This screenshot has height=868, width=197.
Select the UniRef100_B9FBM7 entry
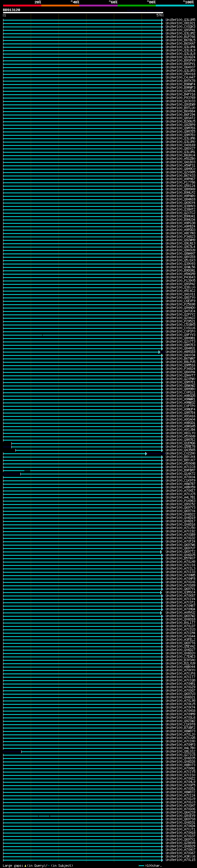[180, 470]
